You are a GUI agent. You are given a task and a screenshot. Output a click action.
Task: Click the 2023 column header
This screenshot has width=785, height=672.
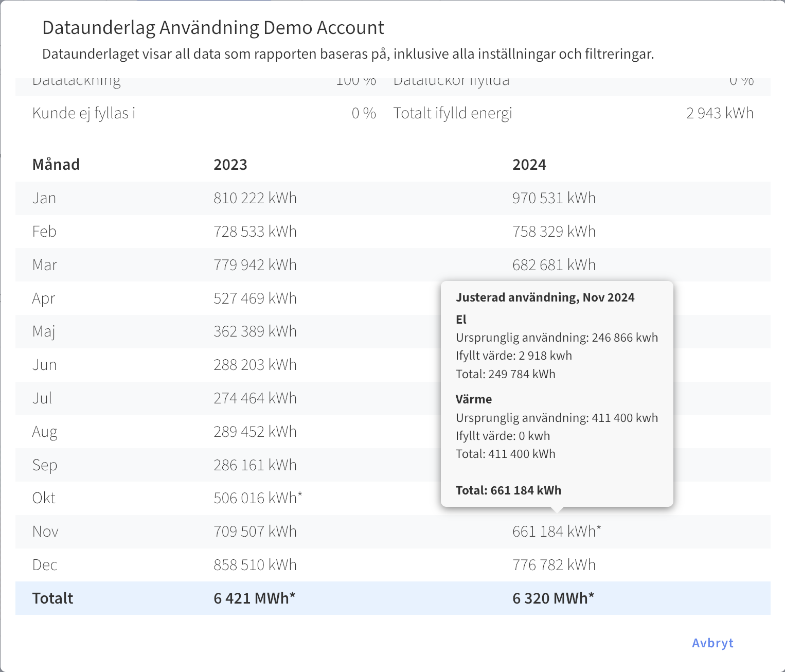[x=230, y=165]
